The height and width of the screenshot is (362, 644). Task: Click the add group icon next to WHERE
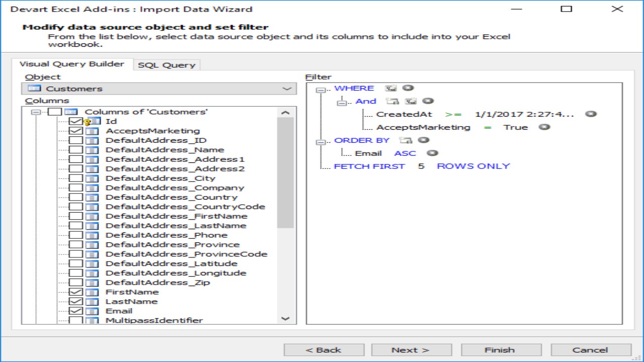[390, 88]
